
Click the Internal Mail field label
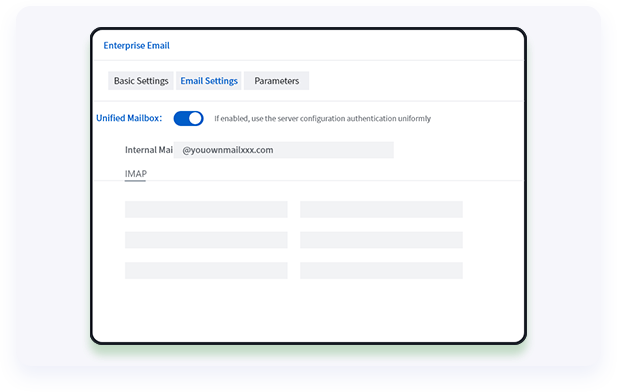pyautogui.click(x=149, y=150)
